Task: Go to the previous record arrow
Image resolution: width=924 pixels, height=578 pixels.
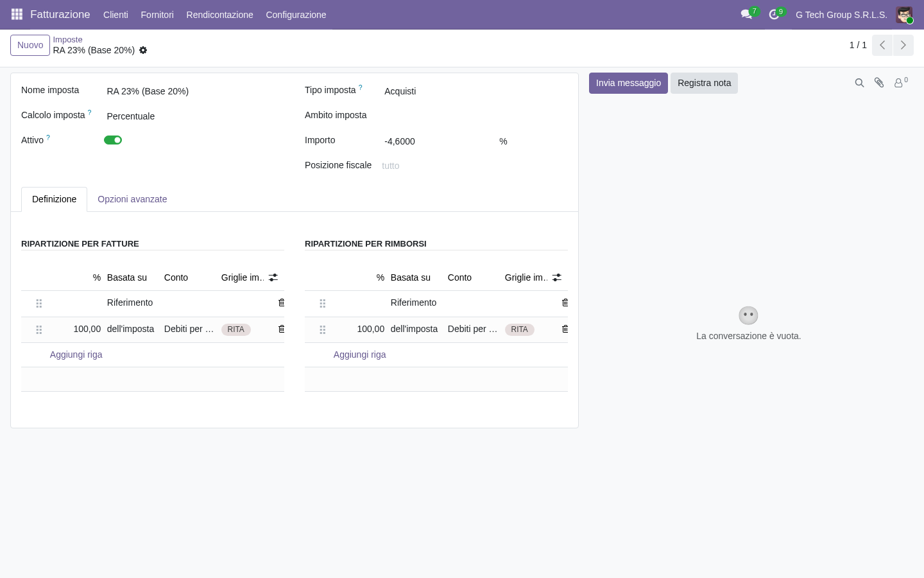Action: coord(882,45)
